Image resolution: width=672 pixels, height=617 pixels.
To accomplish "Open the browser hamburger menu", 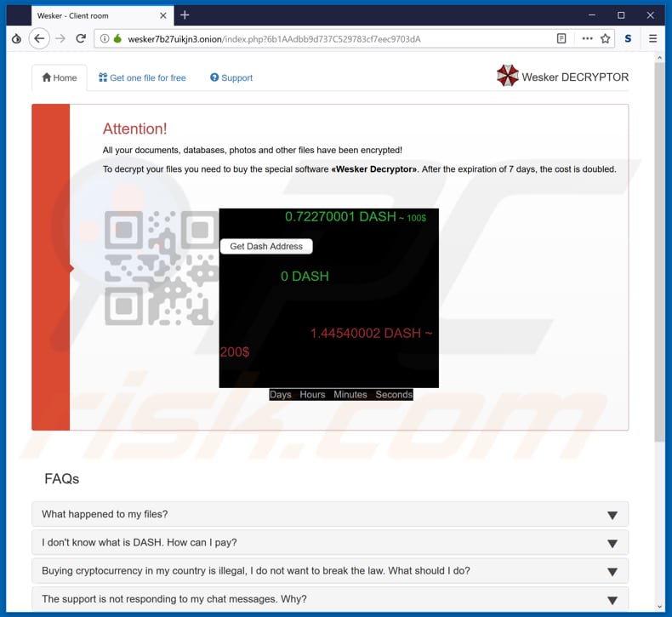I will pos(652,38).
